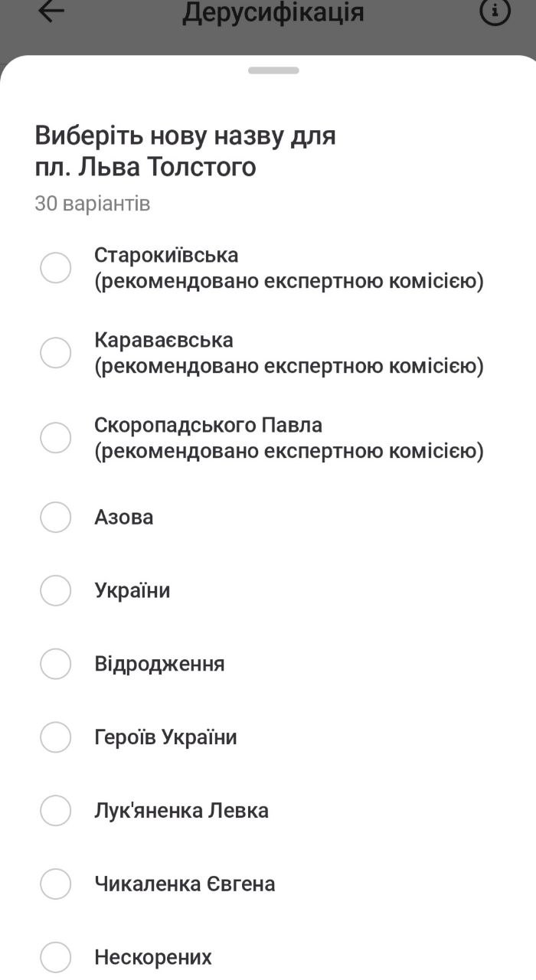Choose the Караваєвська radio option
The height and width of the screenshot is (980, 536).
click(56, 352)
